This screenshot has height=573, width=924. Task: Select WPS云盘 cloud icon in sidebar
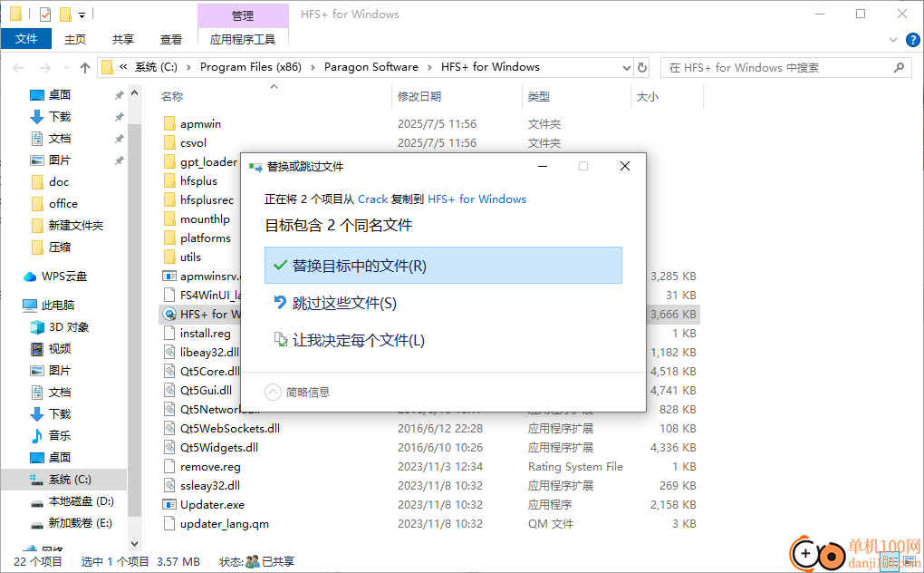(30, 277)
